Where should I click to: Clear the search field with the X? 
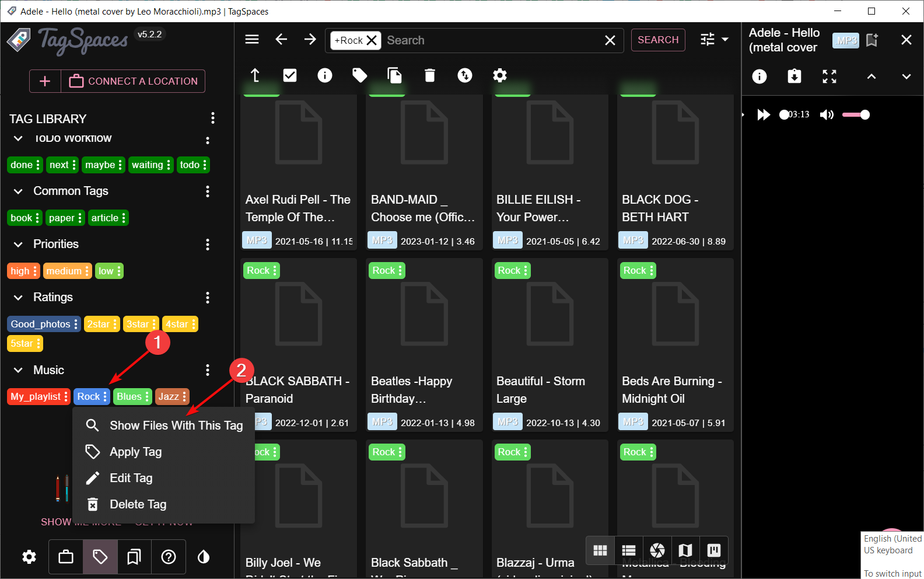pos(610,40)
